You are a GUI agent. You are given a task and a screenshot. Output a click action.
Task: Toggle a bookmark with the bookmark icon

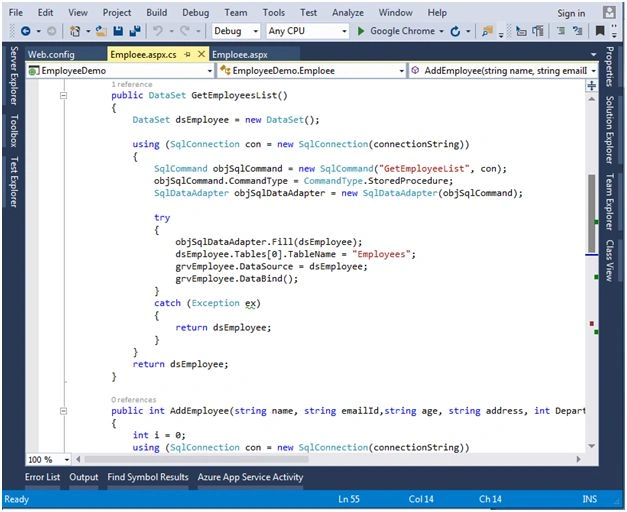point(600,31)
